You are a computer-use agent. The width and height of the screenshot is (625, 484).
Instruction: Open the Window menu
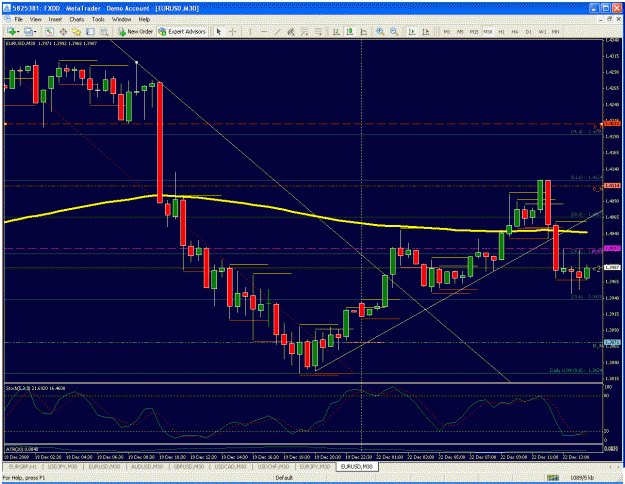coord(121,19)
